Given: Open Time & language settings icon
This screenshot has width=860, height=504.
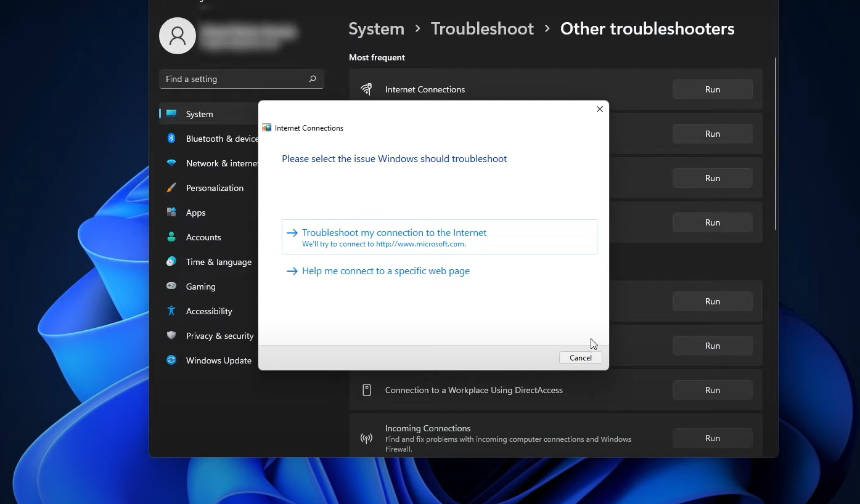Looking at the screenshot, I should pyautogui.click(x=171, y=261).
